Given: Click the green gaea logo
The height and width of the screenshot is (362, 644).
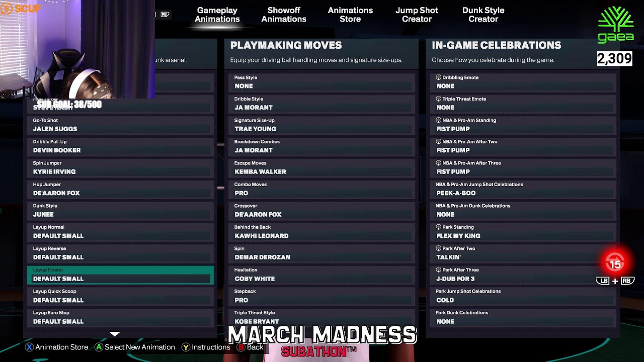Looking at the screenshot, I should point(615,24).
